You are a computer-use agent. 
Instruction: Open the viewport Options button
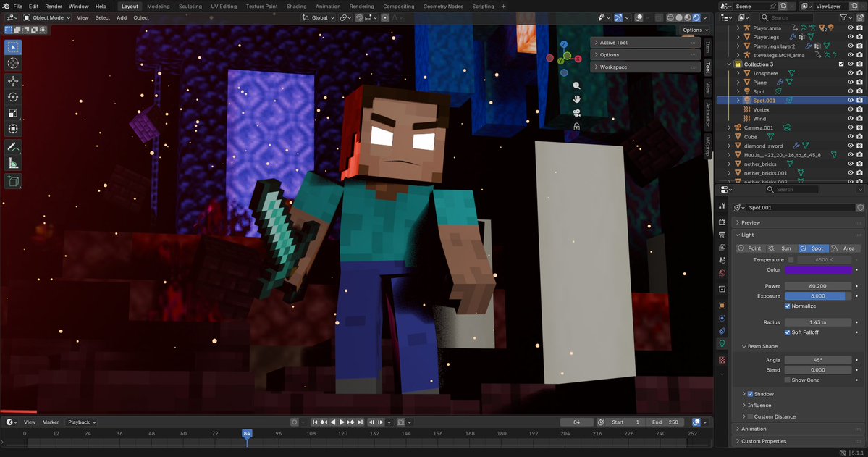tap(695, 30)
